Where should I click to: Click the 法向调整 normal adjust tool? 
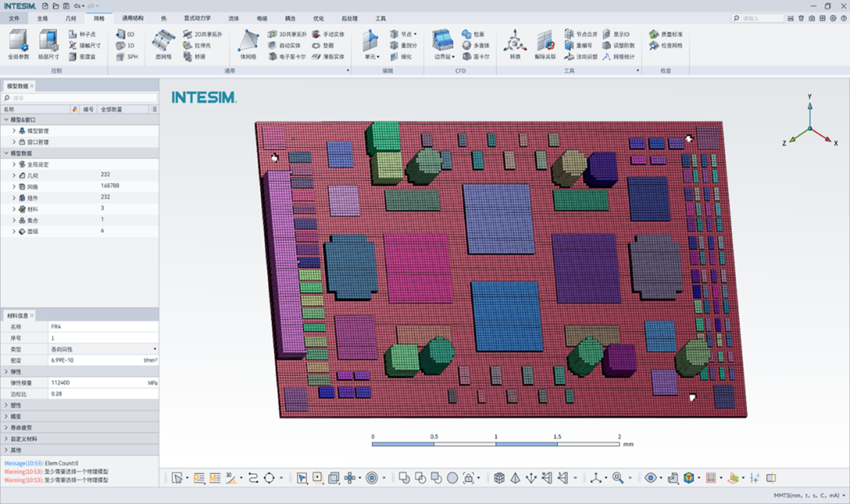pos(581,57)
